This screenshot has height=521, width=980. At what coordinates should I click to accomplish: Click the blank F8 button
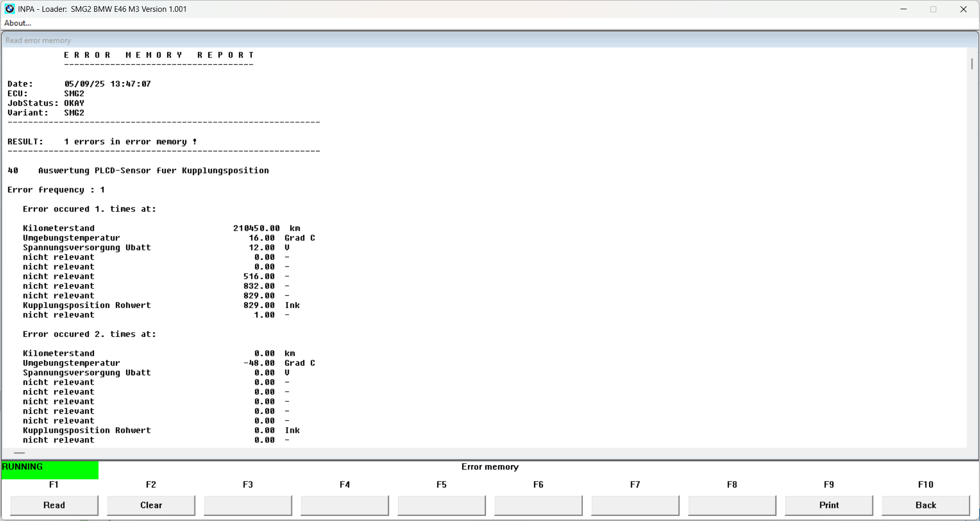click(732, 505)
